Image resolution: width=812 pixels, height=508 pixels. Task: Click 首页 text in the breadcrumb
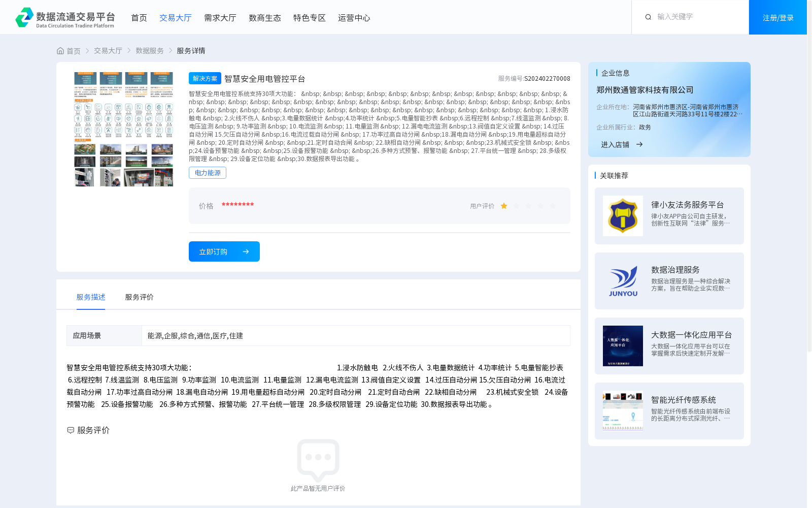(74, 51)
